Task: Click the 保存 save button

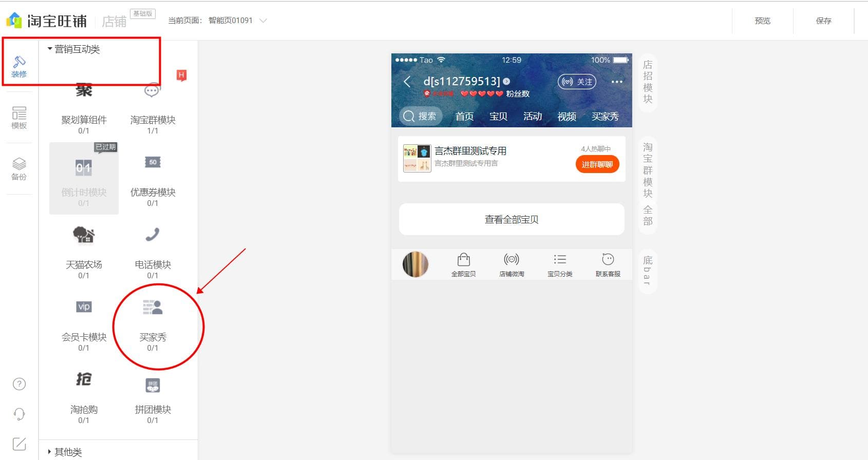Action: 823,21
